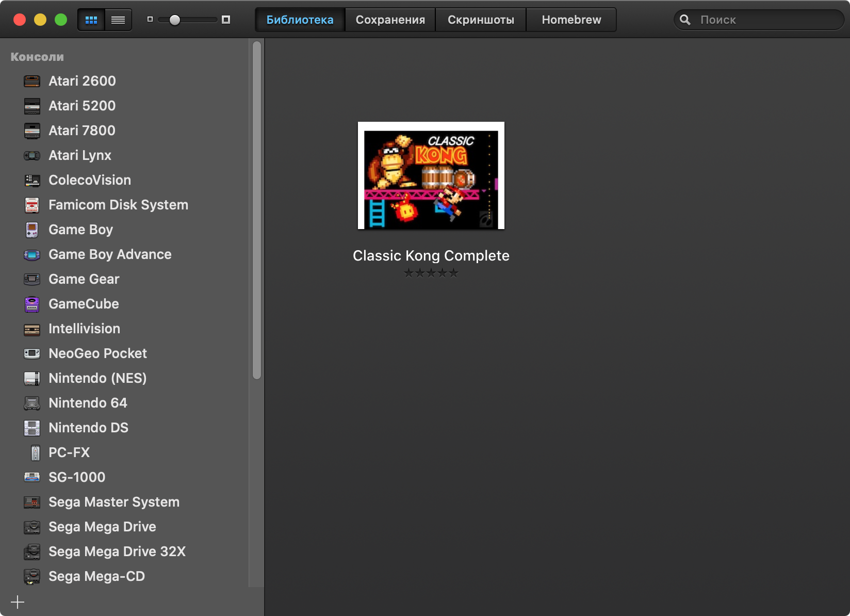Click the Nintendo DS sidebar icon
Screen dimensions: 850x616
[x=32, y=428]
